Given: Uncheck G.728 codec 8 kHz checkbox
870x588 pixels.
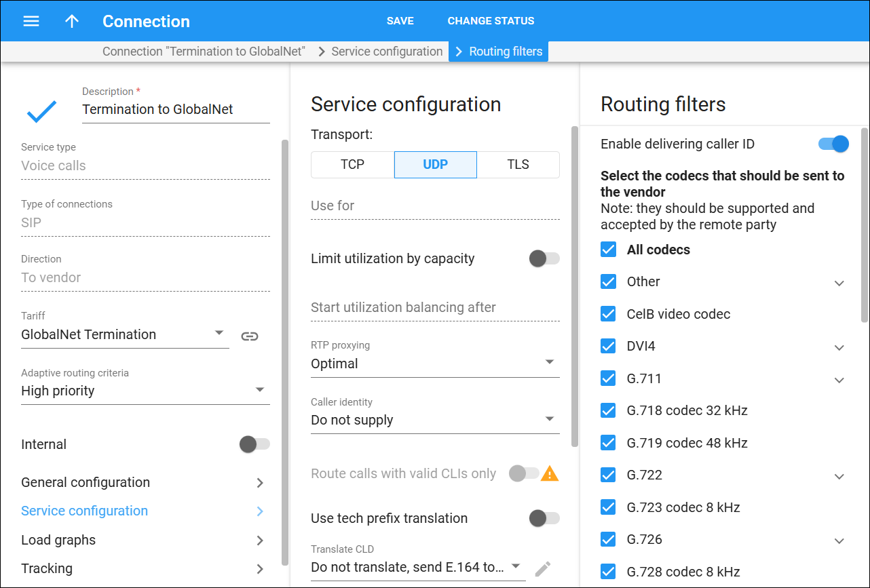Looking at the screenshot, I should point(609,572).
